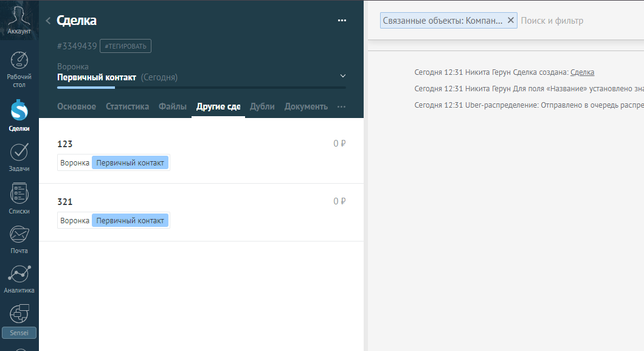Click the Первичный контакт badge of deal 123

coord(130,163)
